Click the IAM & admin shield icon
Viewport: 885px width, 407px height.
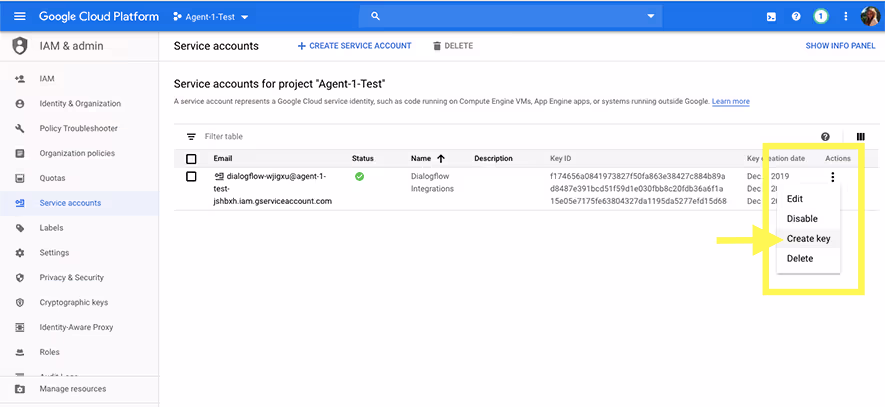pos(20,46)
